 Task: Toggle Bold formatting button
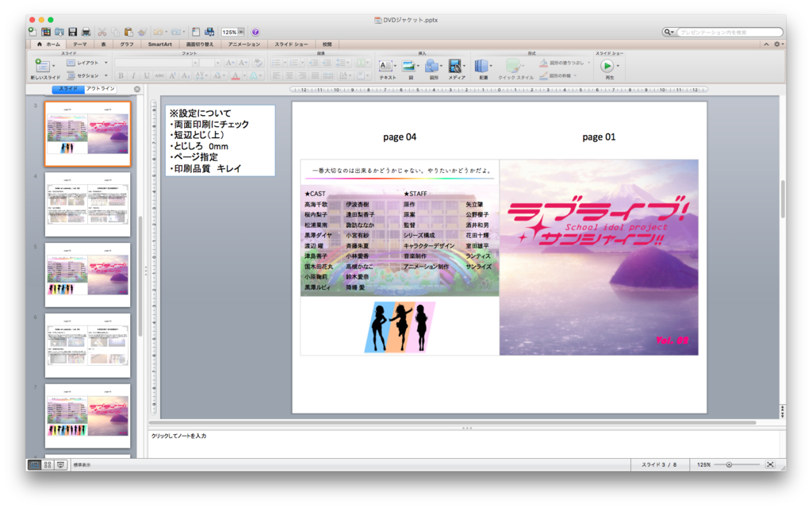(121, 75)
